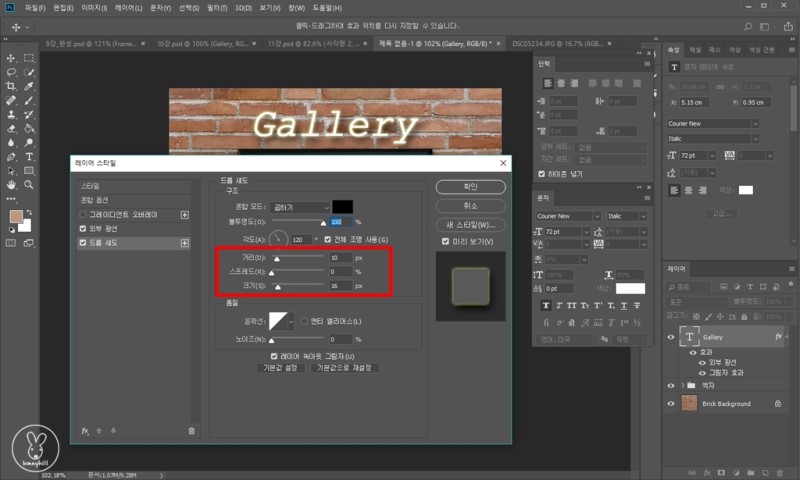Select the Crop tool in toolbar
The image size is (800, 480).
point(11,86)
